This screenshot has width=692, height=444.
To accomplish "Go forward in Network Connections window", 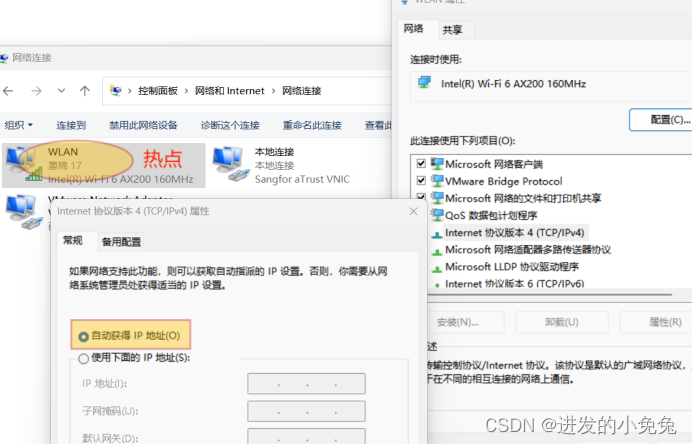I will pyautogui.click(x=36, y=91).
